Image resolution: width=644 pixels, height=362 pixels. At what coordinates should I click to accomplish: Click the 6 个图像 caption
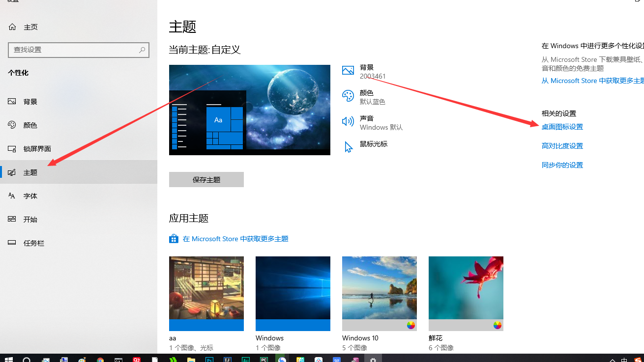coord(441,348)
